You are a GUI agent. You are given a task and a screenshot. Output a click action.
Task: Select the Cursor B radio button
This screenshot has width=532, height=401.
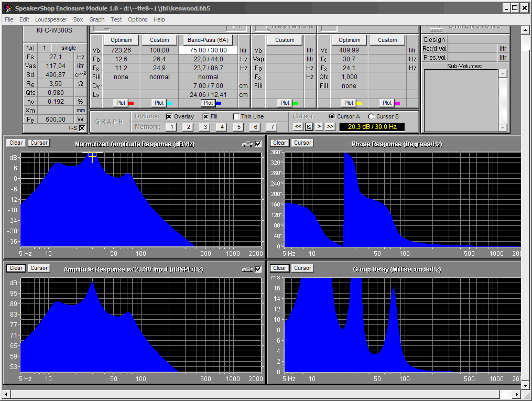pos(371,116)
